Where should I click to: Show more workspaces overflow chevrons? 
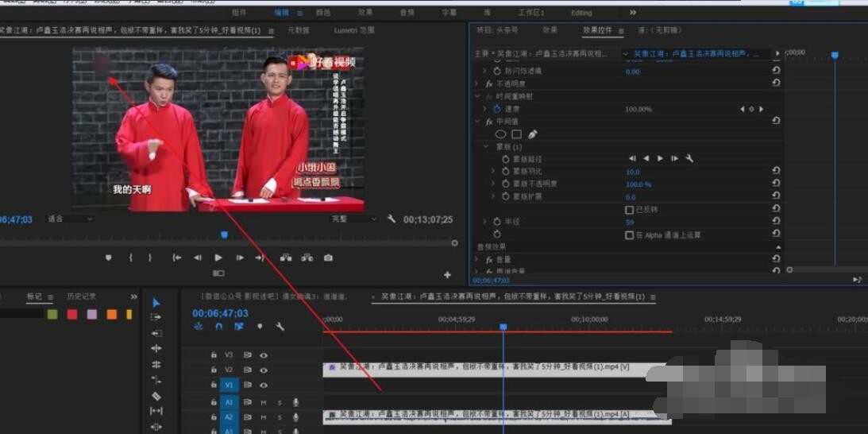[633, 12]
